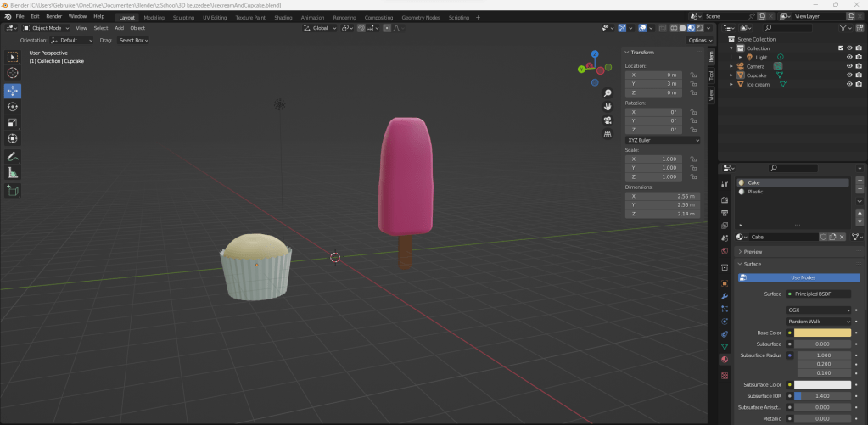Expand the Preview panel
The width and height of the screenshot is (868, 425).
click(x=753, y=252)
